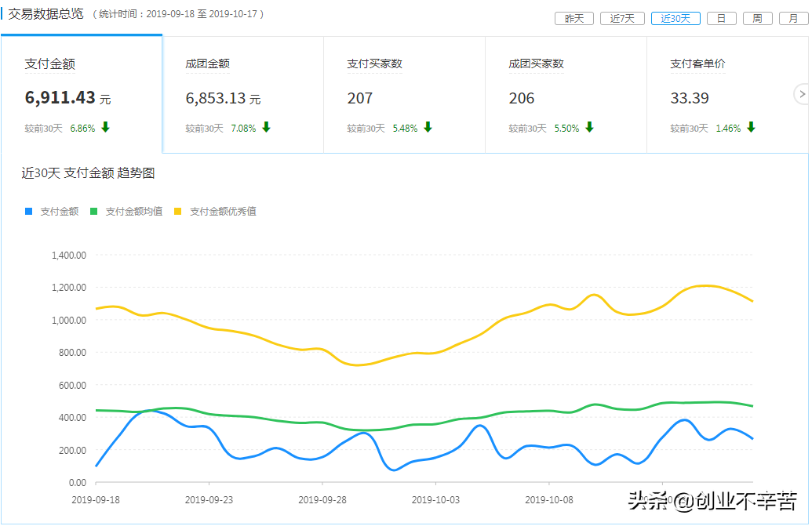The height and width of the screenshot is (526, 812).
Task: Click the 800.00 y-axis label
Action: 72,352
